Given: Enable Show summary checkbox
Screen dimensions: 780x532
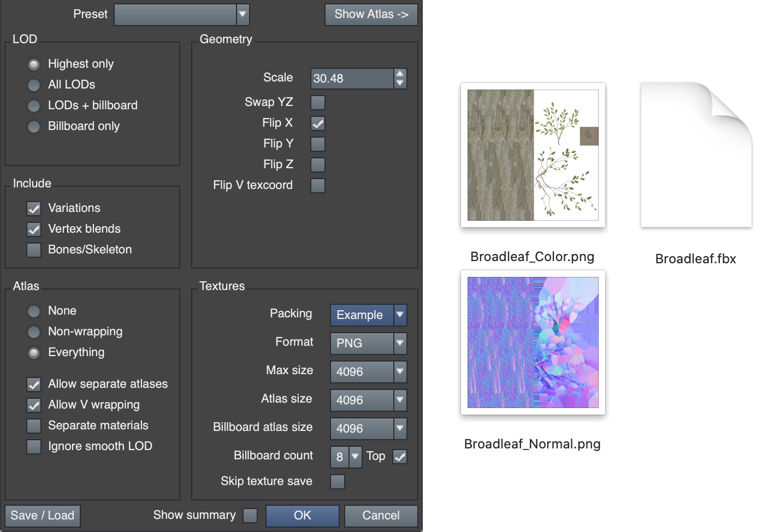Looking at the screenshot, I should click(250, 516).
